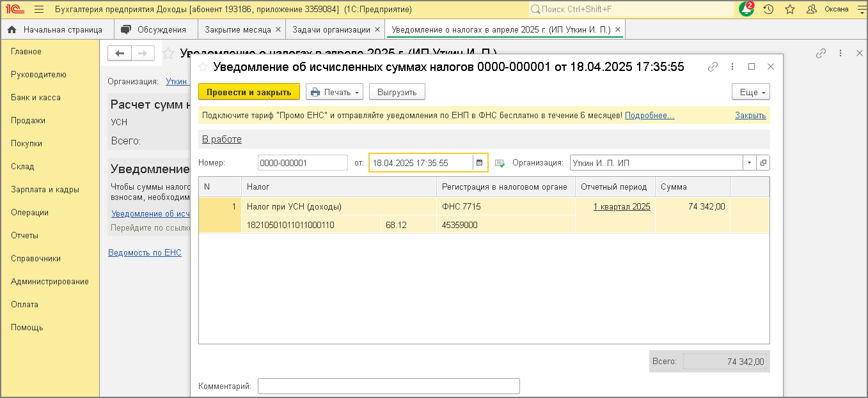
Task: Close the Закрытие месяца tab
Action: (278, 30)
